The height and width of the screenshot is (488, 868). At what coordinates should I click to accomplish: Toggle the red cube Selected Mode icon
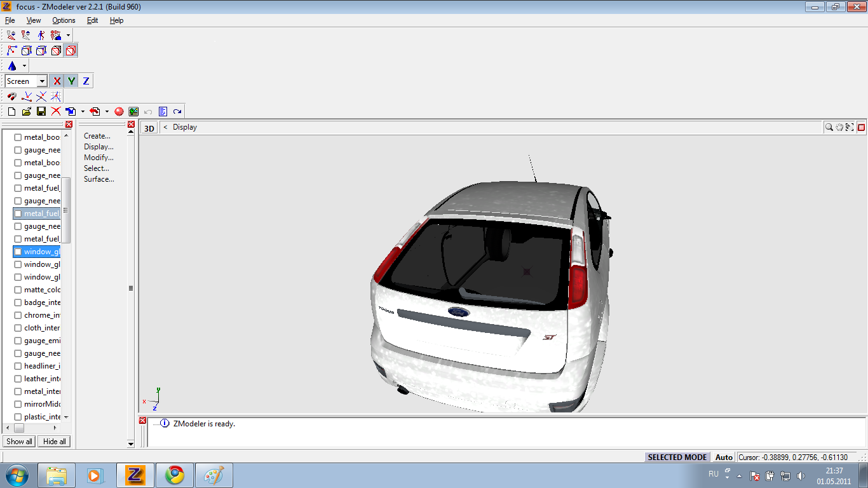[x=71, y=50]
